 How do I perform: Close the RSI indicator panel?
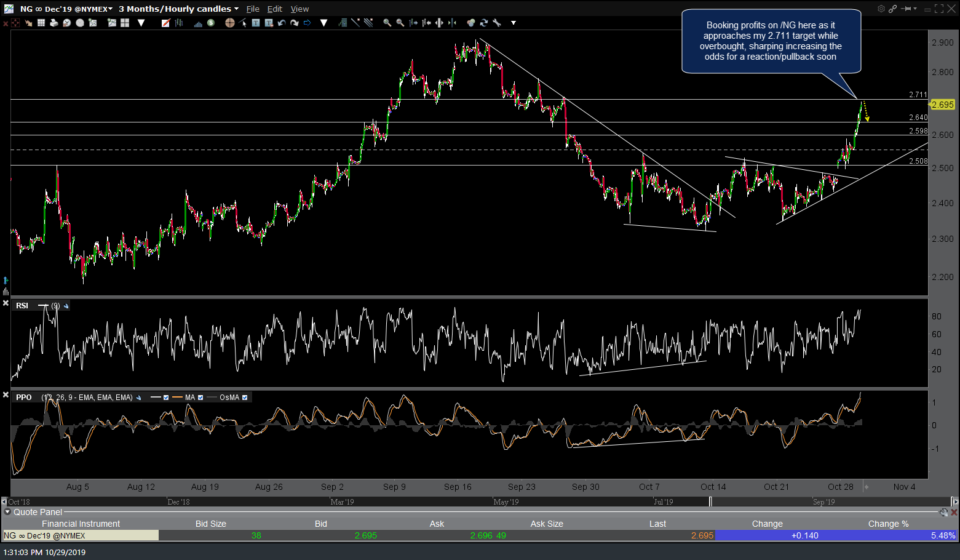click(x=5, y=303)
